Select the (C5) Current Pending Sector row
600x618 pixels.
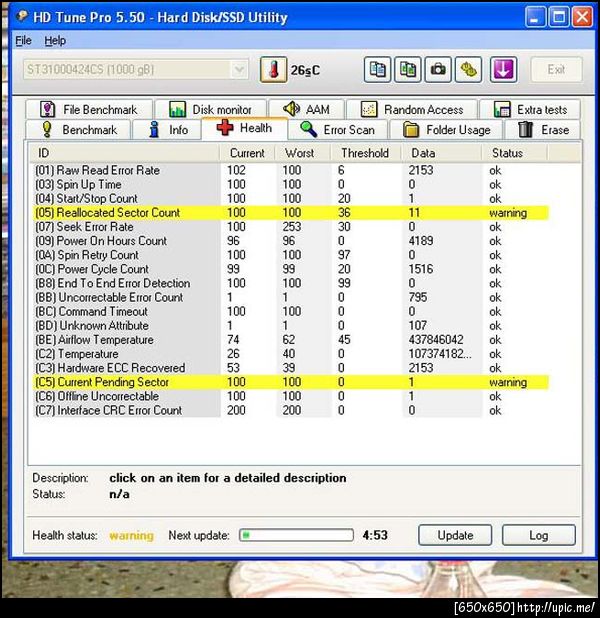click(x=289, y=382)
